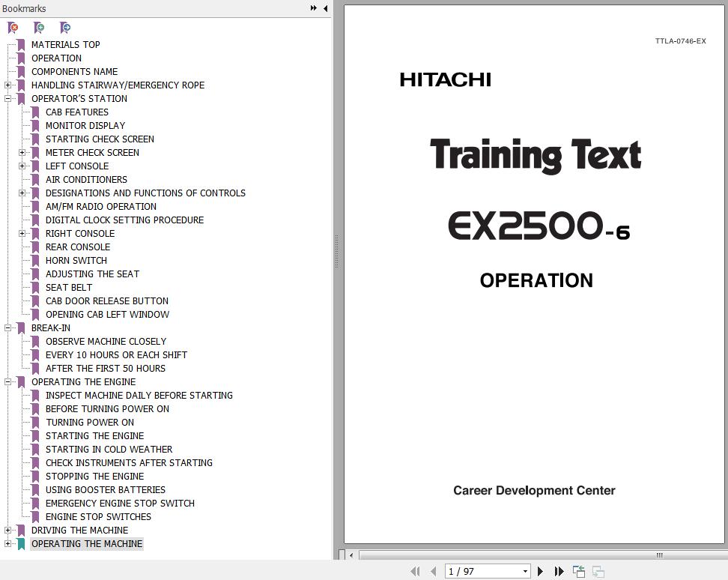
Task: Go to EMERGENCY ENGINE STOP SWITCH bookmark
Action: pos(120,503)
